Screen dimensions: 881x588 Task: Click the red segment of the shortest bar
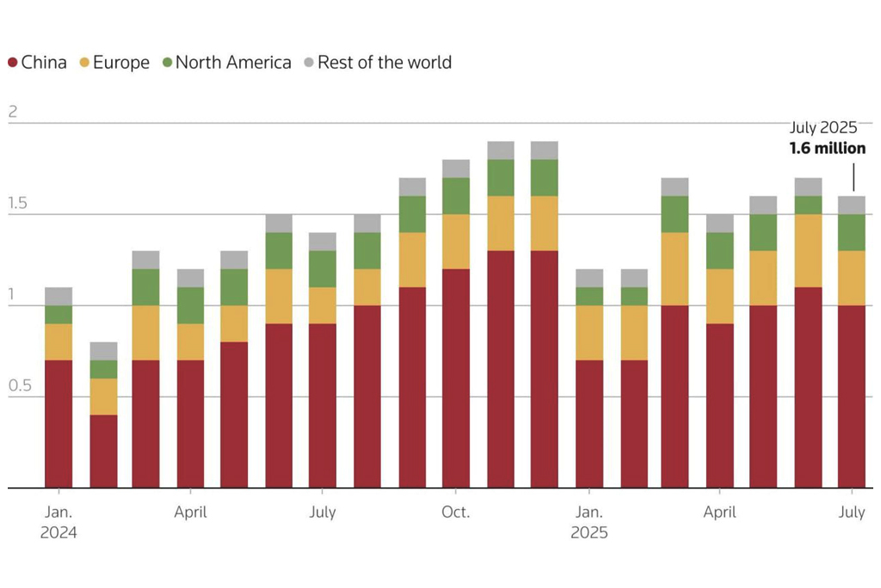coord(103,451)
